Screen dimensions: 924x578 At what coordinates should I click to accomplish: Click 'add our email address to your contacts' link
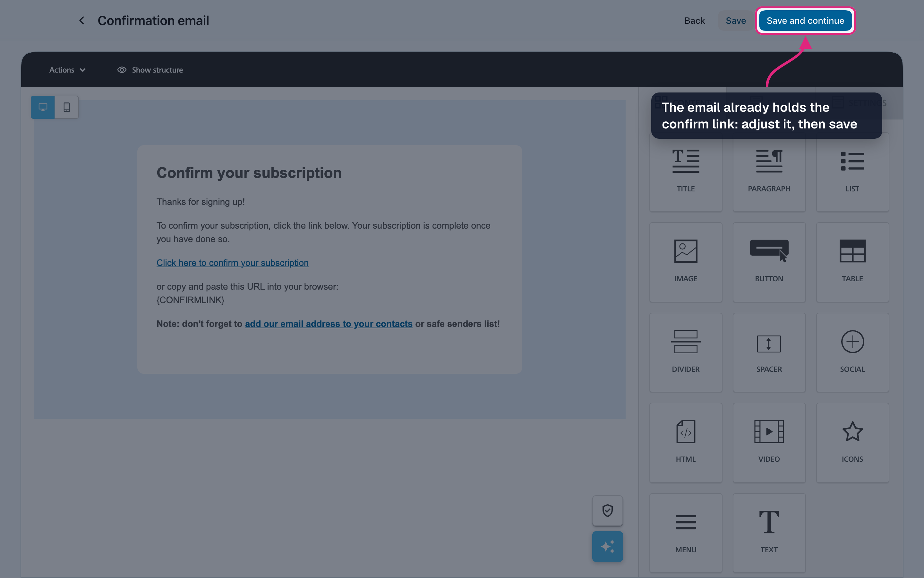328,324
